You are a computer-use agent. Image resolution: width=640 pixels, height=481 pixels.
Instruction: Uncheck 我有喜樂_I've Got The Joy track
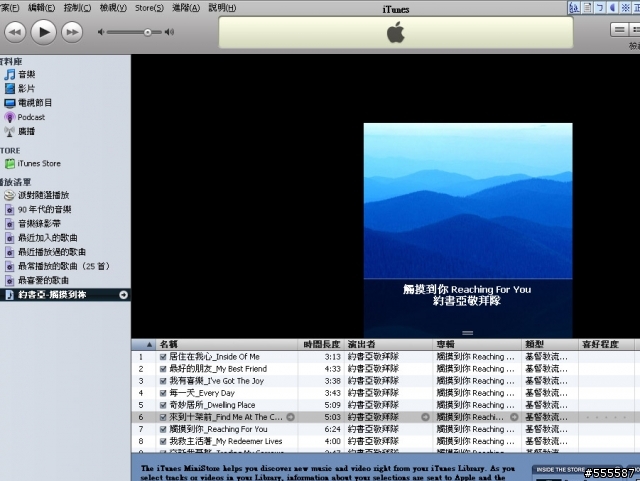click(x=163, y=381)
